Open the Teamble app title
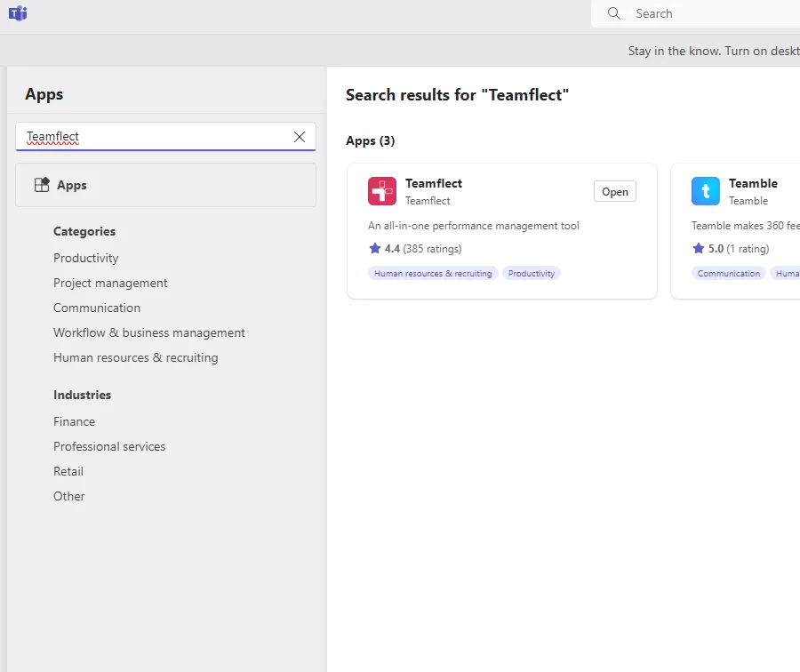 pos(753,183)
